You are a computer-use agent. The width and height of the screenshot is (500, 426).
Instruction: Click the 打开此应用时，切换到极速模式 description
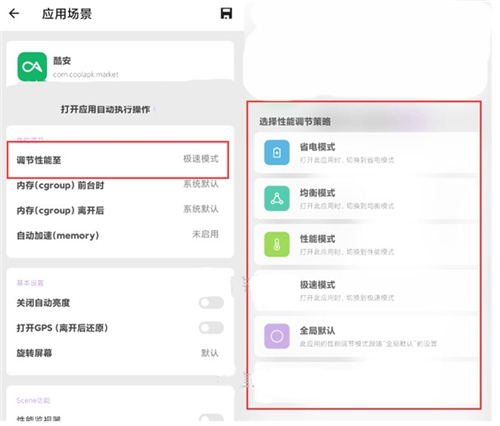pyautogui.click(x=347, y=298)
